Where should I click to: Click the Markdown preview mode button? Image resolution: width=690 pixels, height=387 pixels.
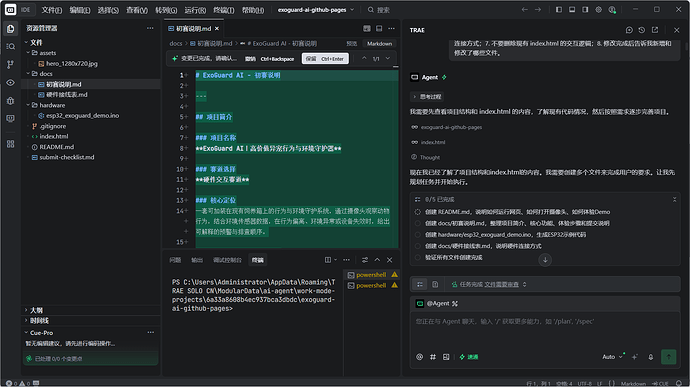click(379, 44)
